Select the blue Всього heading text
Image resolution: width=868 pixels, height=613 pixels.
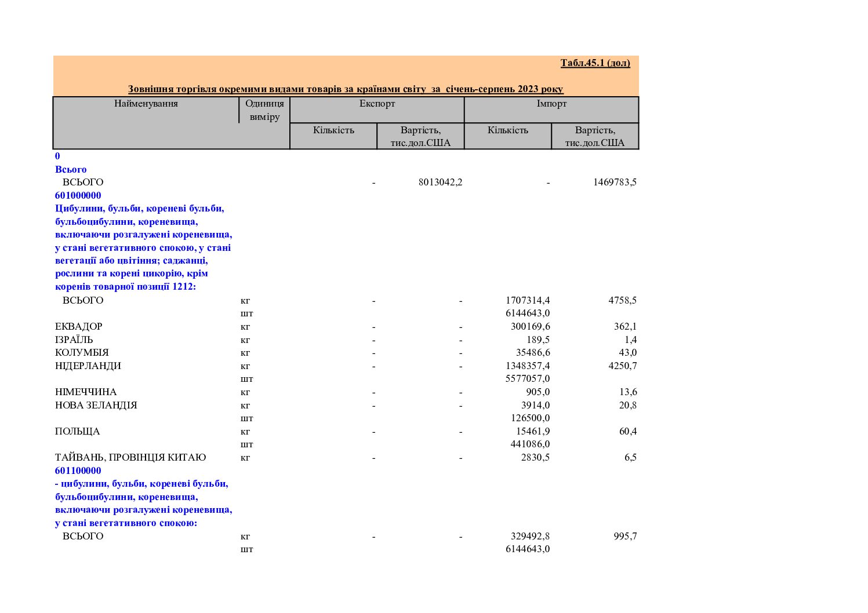coord(71,169)
